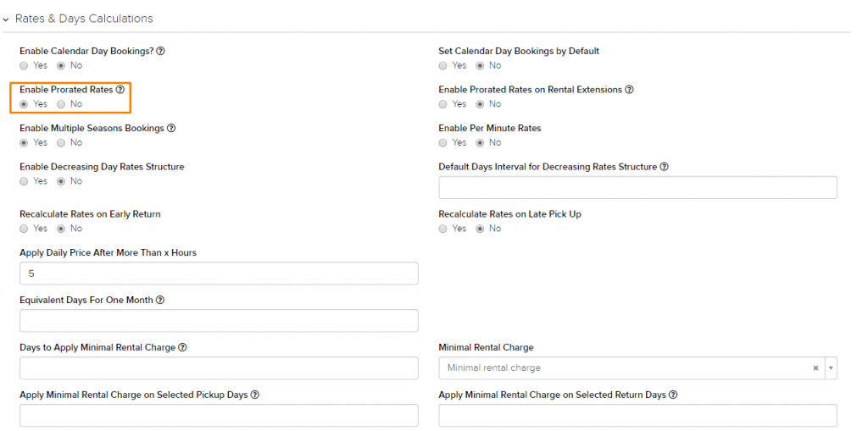
Task: Click the Default Days Interval input field
Action: (637, 188)
